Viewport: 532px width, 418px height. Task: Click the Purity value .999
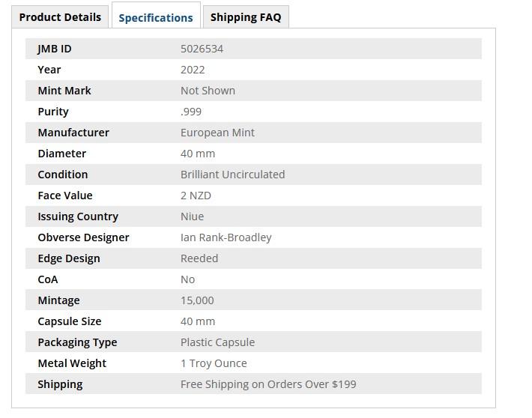click(x=191, y=112)
